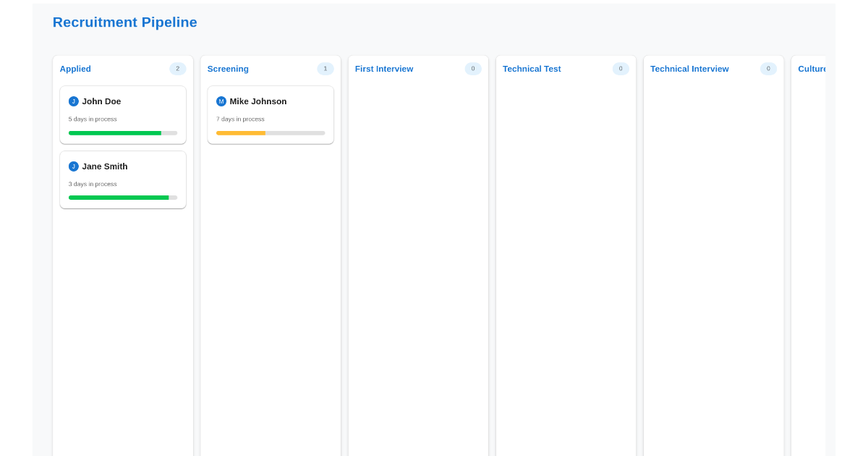The image size is (868, 456).
Task: Select the Technical Interview column title
Action: click(689, 69)
